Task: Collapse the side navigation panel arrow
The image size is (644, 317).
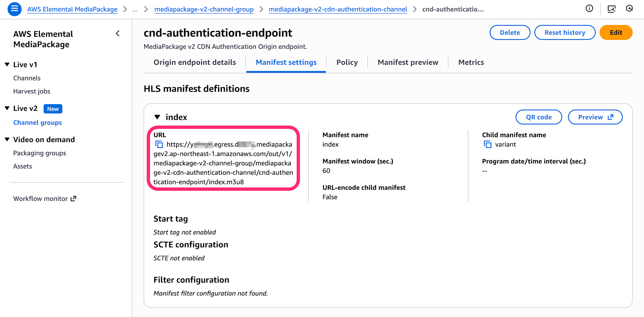Action: click(118, 33)
